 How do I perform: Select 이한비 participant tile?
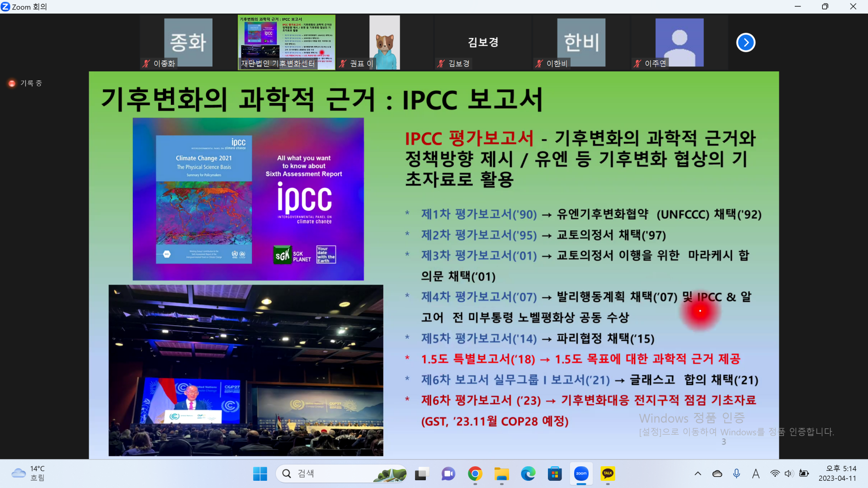[581, 42]
